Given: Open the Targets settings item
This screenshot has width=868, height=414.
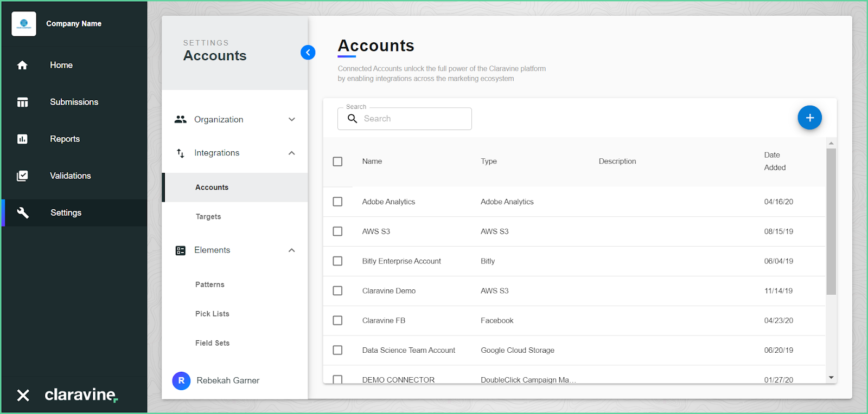Looking at the screenshot, I should coord(208,217).
